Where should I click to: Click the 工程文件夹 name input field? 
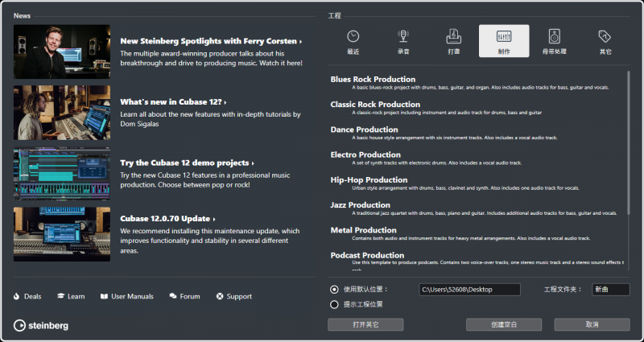(x=610, y=290)
